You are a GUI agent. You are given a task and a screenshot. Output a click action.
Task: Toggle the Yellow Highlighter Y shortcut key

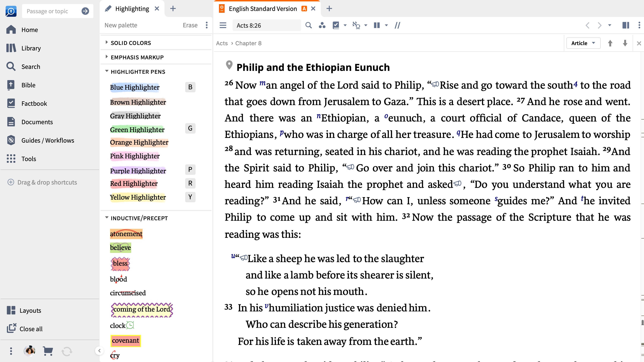(190, 197)
